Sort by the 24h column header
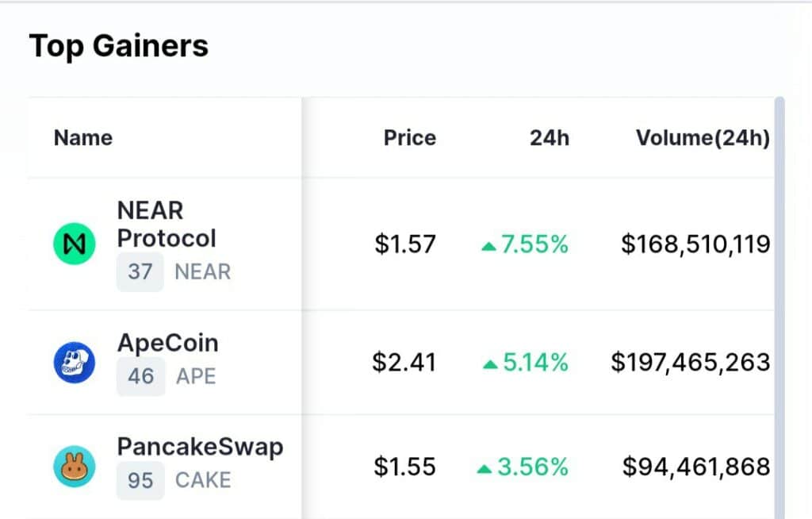Screen dimensions: 812x519 point(550,138)
